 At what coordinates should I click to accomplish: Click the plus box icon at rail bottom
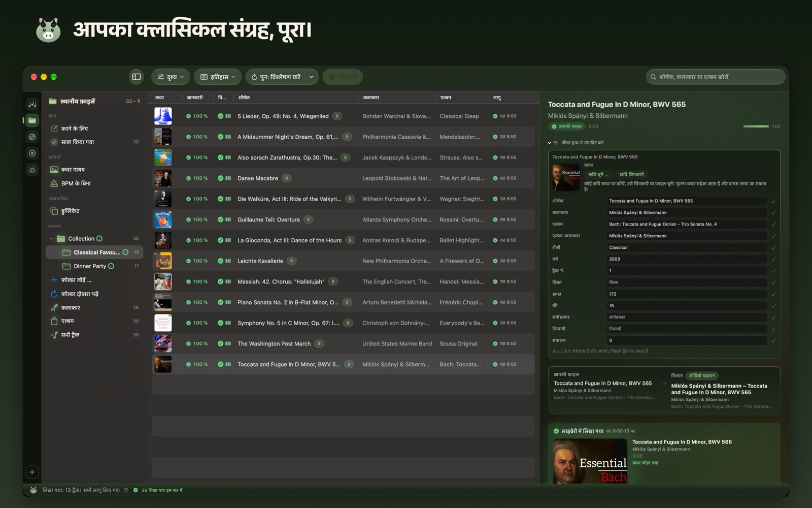32,472
